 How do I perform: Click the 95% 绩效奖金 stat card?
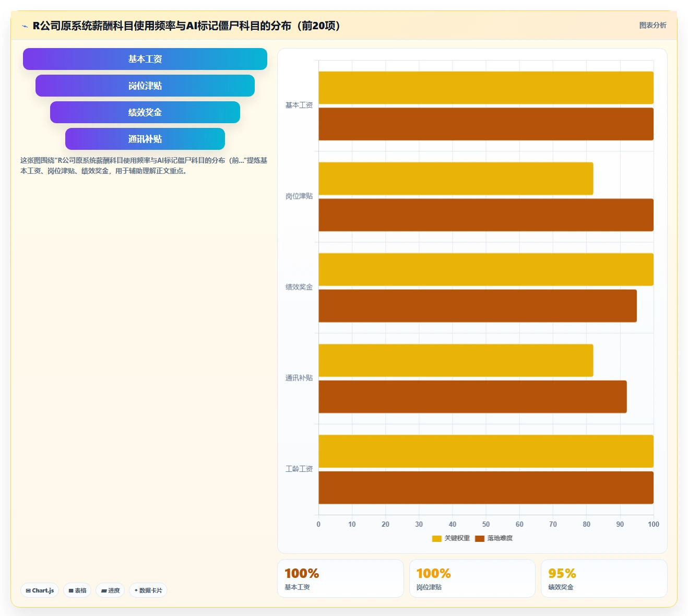(604, 578)
